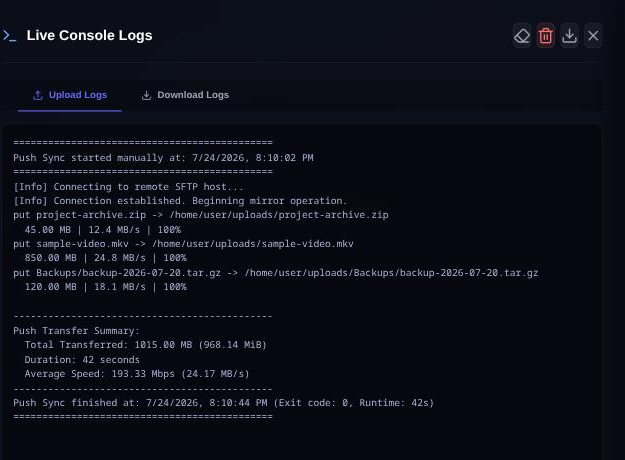Click the 'Push Transfer Summary:' line
The image size is (625, 460).
point(77,331)
